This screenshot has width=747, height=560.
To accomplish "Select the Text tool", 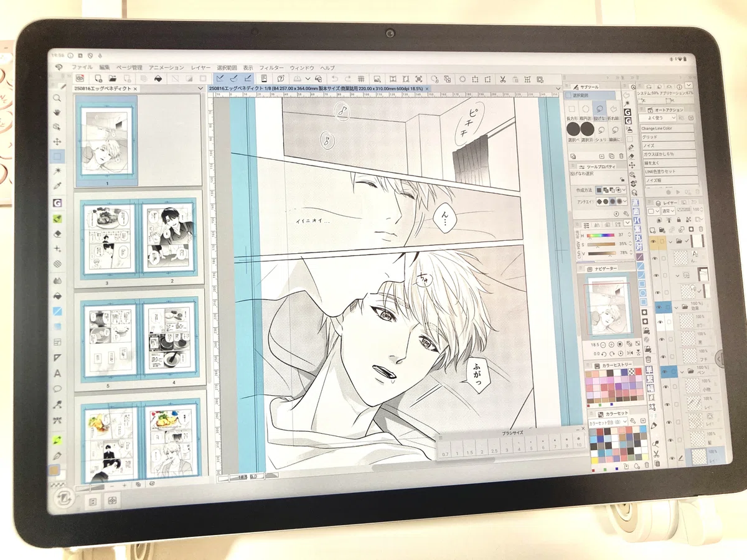I will coord(57,373).
